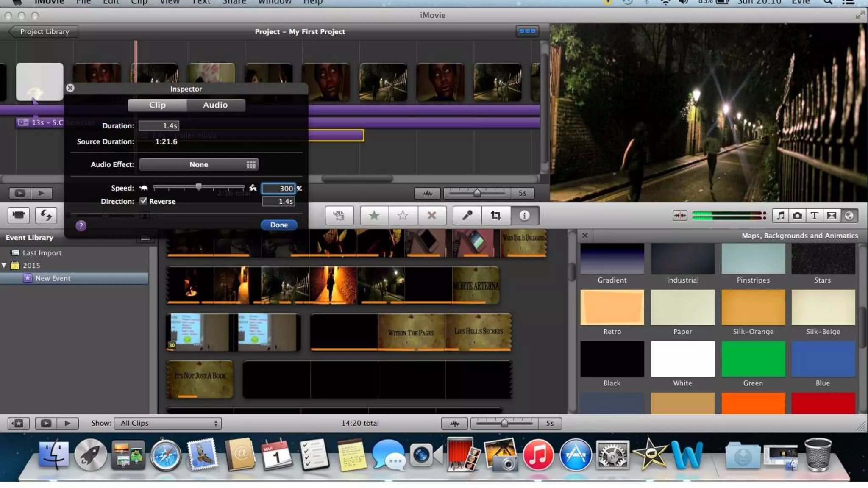Open the Share menu

[234, 2]
